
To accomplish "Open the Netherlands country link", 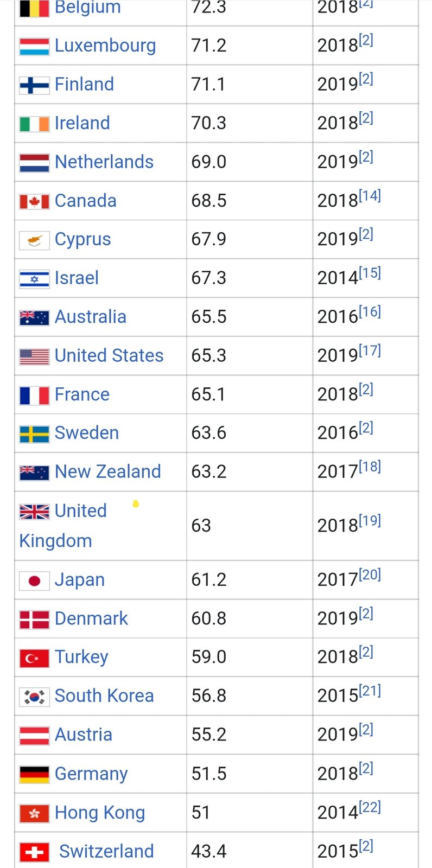I will point(104,162).
